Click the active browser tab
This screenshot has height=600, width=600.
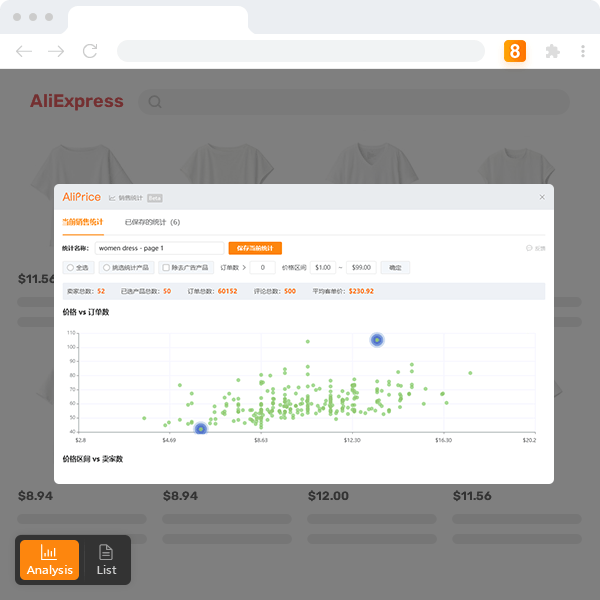158,20
